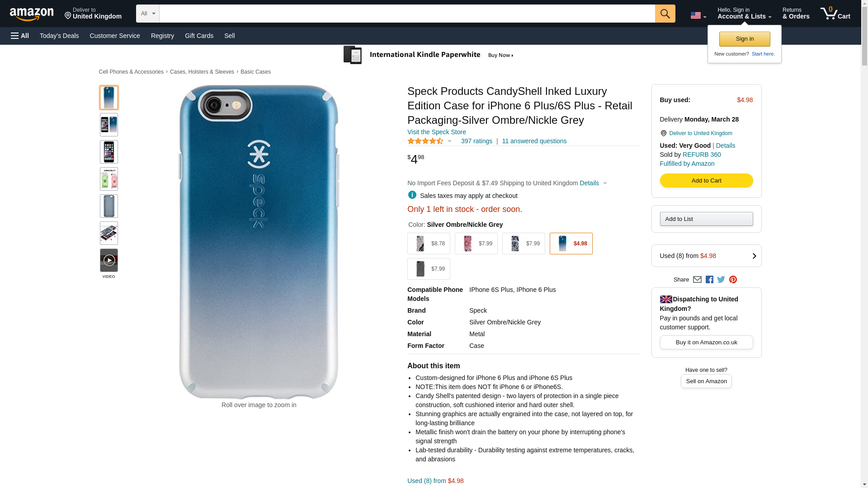This screenshot has height=488, width=868.
Task: Open the shopping cart icon
Action: [835, 14]
